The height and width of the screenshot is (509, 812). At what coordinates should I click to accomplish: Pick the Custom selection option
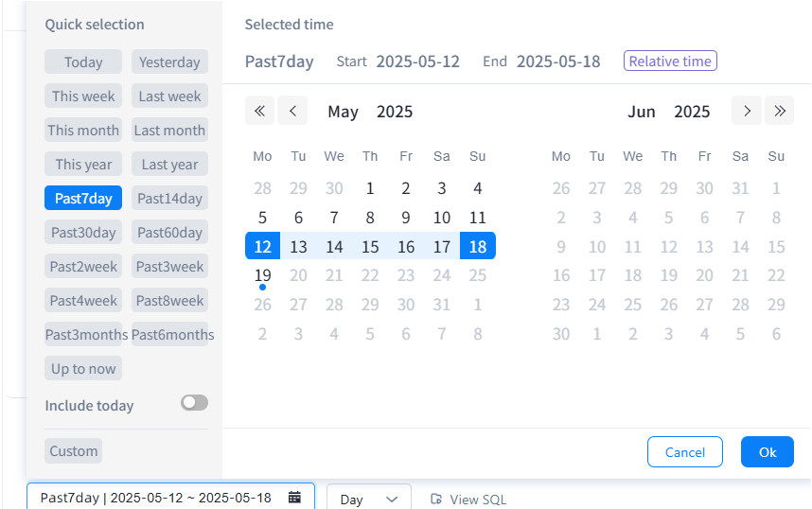pyautogui.click(x=73, y=451)
